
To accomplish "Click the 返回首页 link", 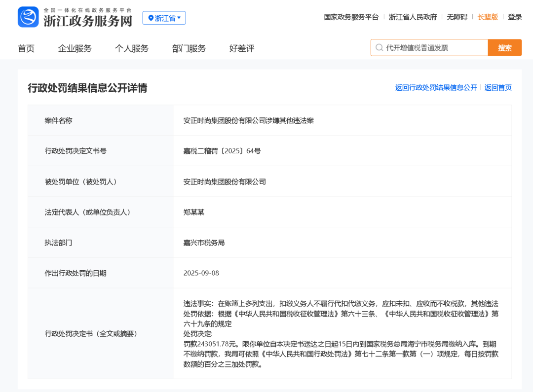I will point(498,88).
